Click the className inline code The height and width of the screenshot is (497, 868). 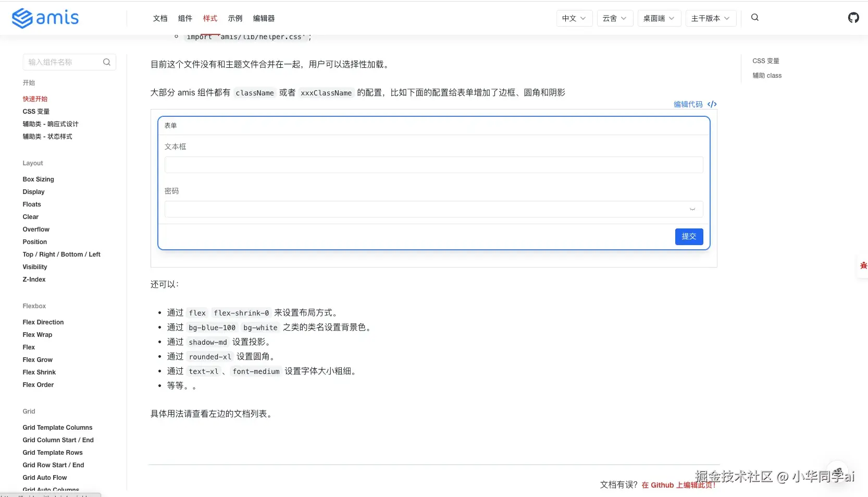pyautogui.click(x=255, y=93)
